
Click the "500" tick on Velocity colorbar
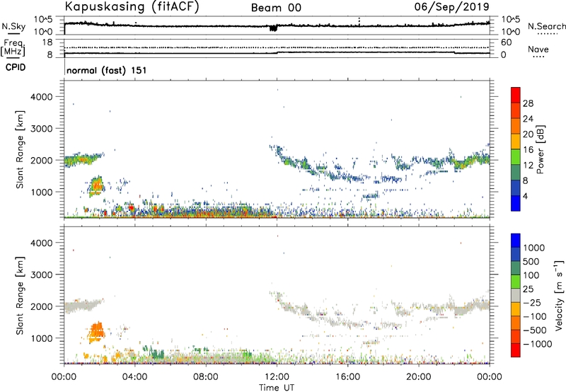[x=531, y=262]
